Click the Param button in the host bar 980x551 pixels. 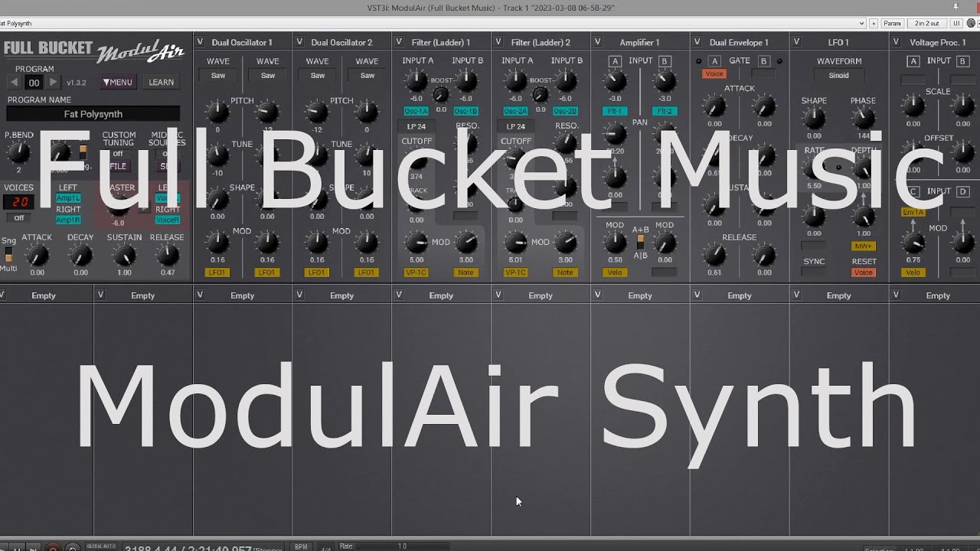tap(893, 24)
